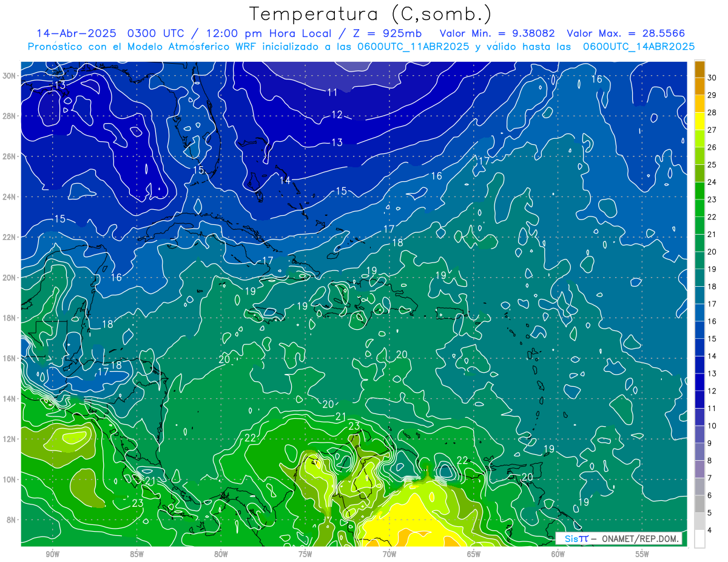
Task: Select the "Z = 925mb" pressure level text
Action: [388, 33]
